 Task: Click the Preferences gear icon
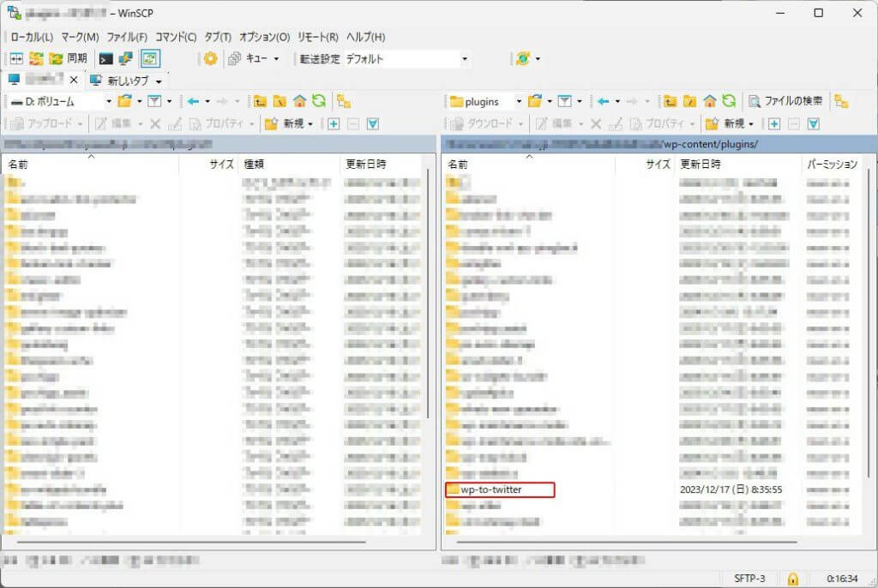(210, 59)
